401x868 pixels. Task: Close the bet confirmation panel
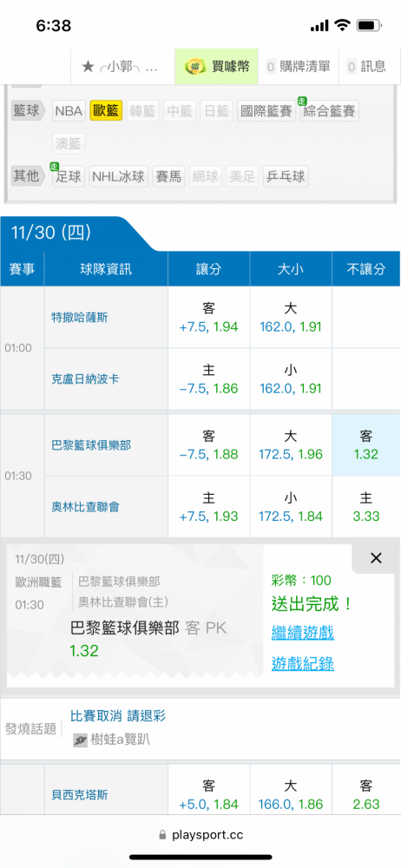pos(376,558)
